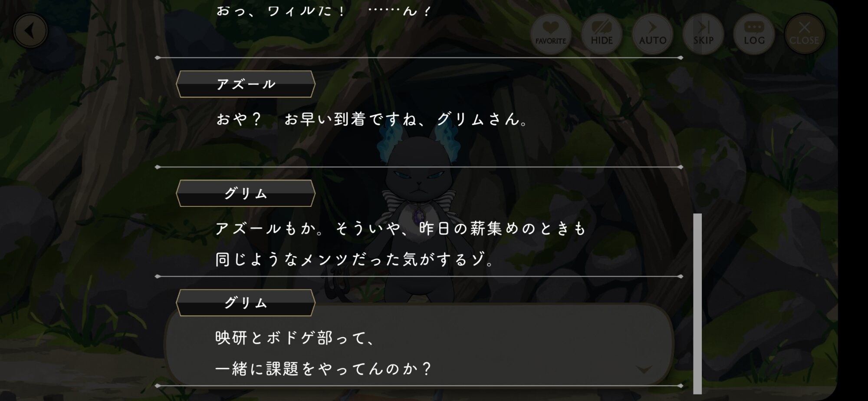Image resolution: width=868 pixels, height=401 pixels.
Task: Advance dialogue via down chevron in text box
Action: pyautogui.click(x=644, y=369)
